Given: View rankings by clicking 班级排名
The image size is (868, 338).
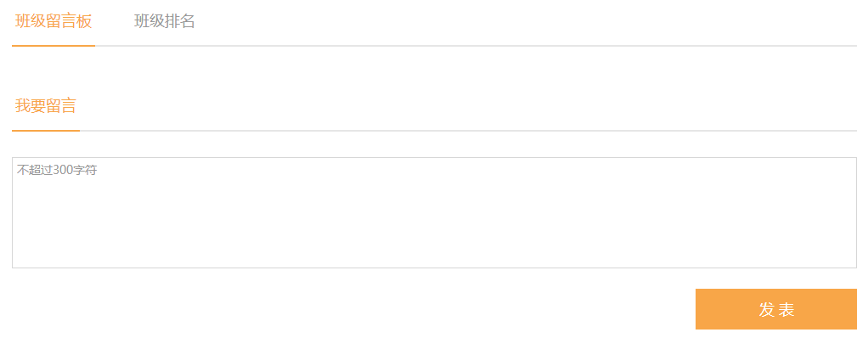Looking at the screenshot, I should (165, 21).
